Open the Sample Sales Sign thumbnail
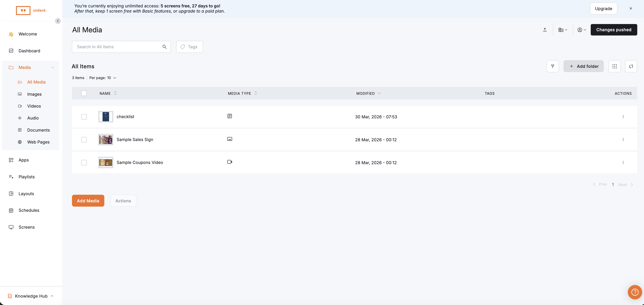The height and width of the screenshot is (305, 644). click(105, 140)
